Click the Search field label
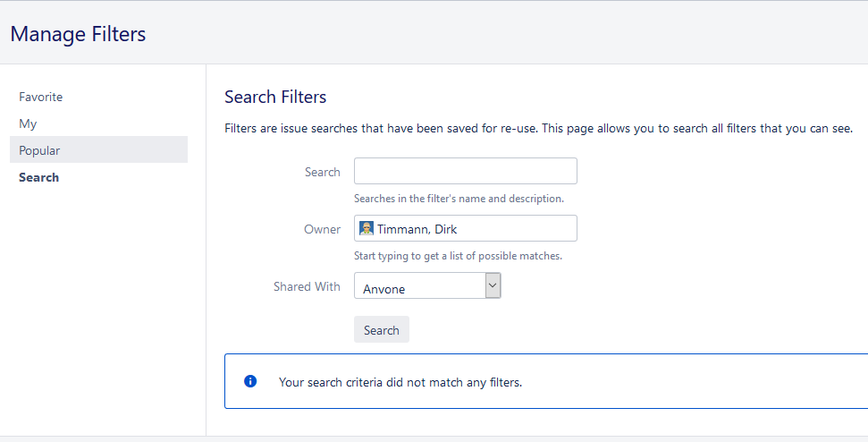868x442 pixels. [322, 172]
